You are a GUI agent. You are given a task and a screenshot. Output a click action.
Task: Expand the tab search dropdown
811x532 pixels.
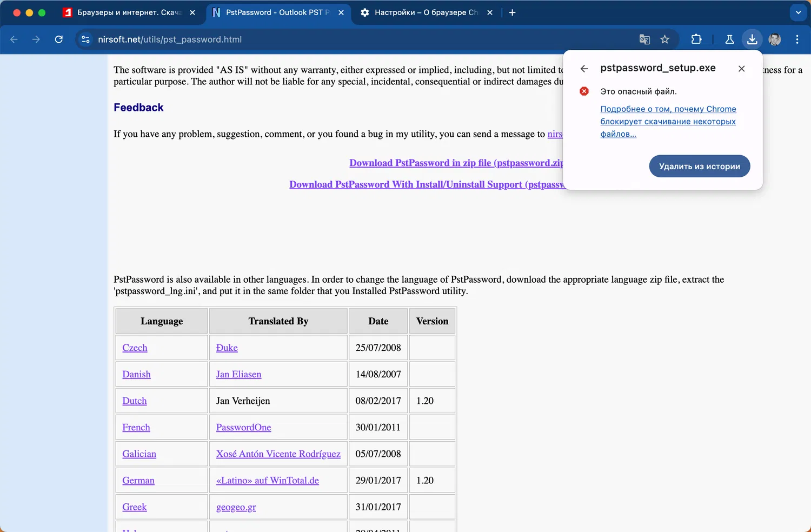point(798,12)
